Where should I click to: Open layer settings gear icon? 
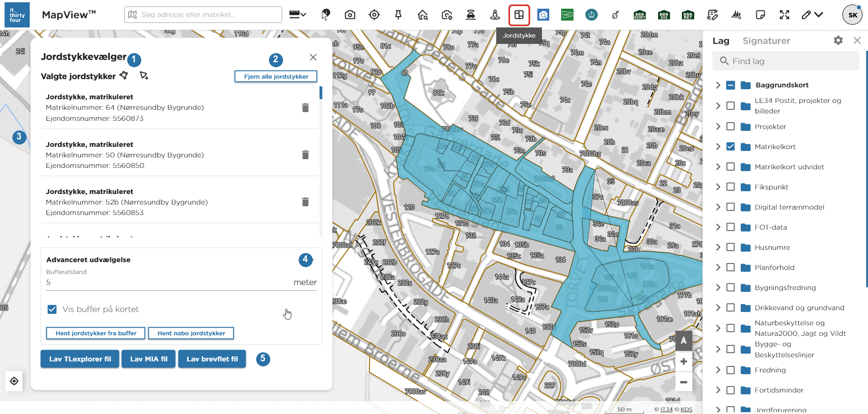click(x=838, y=40)
